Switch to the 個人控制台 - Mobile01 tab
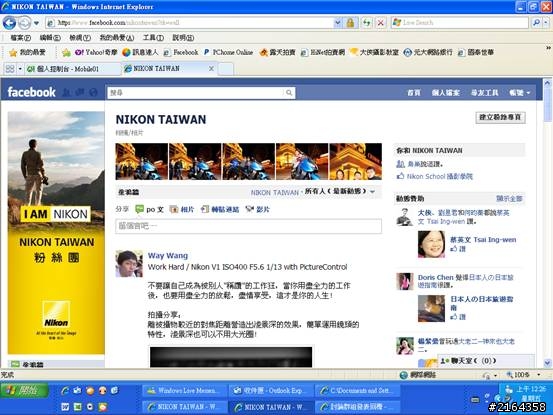553x415 pixels. click(72, 69)
